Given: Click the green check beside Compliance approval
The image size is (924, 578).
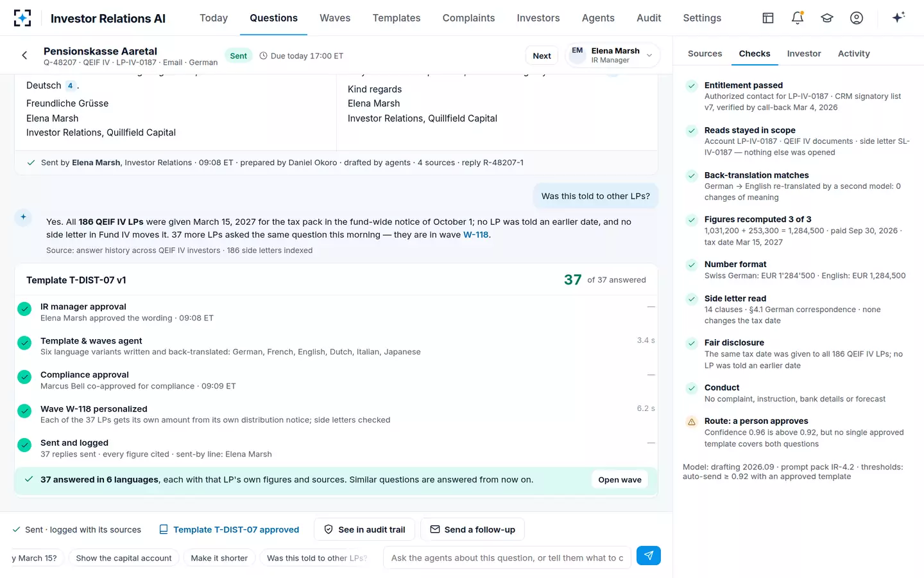Looking at the screenshot, I should click(24, 377).
